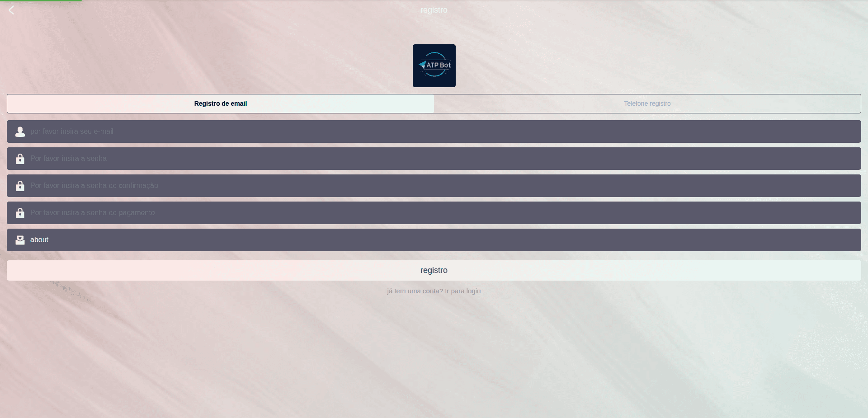Click the 'já tem uma conta?' text

(x=415, y=291)
